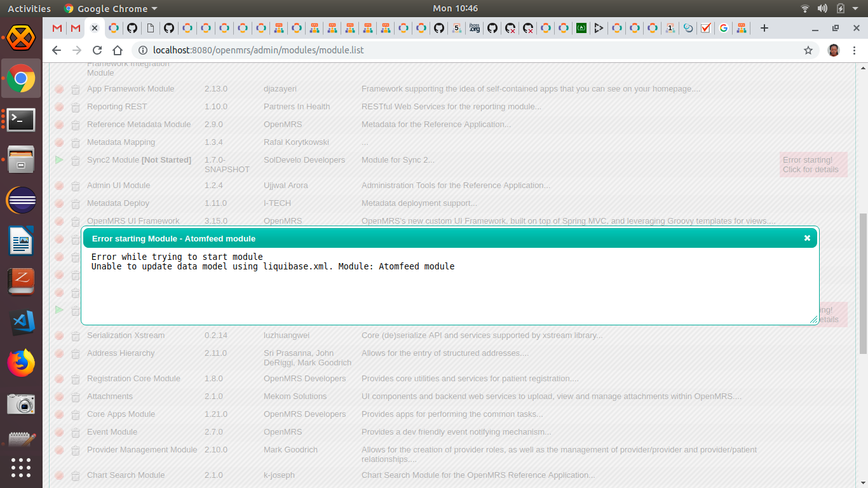Click the Mon 10:46 clock
The image size is (868, 488).
click(x=455, y=8)
